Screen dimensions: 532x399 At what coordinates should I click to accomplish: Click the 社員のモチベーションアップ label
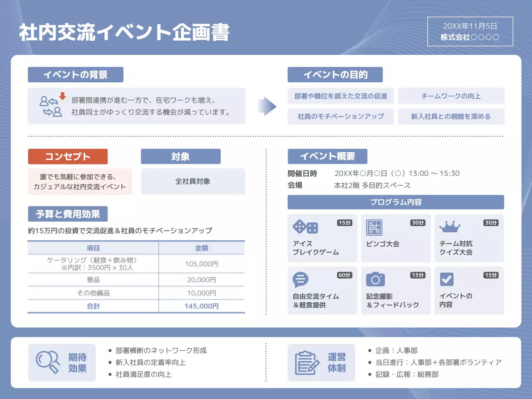coord(341,116)
